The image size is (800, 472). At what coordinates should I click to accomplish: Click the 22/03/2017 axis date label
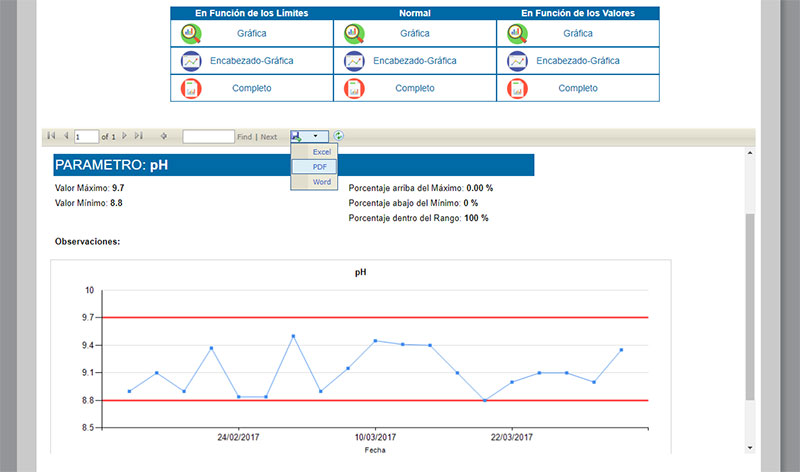point(512,437)
